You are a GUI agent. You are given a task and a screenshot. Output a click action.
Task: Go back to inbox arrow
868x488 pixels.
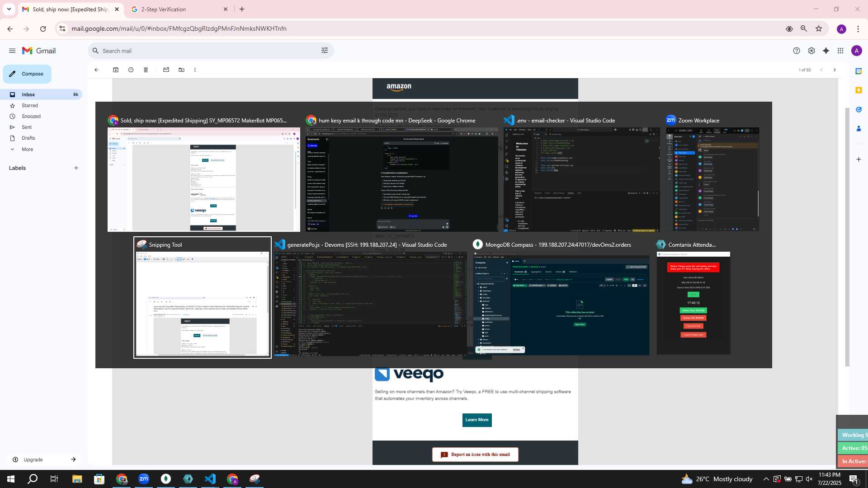96,70
